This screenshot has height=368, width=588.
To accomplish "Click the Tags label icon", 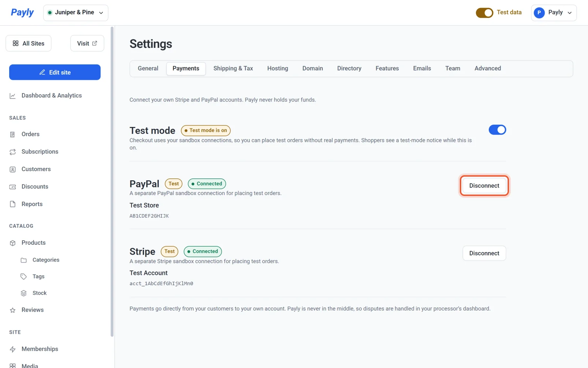I will [x=24, y=276].
